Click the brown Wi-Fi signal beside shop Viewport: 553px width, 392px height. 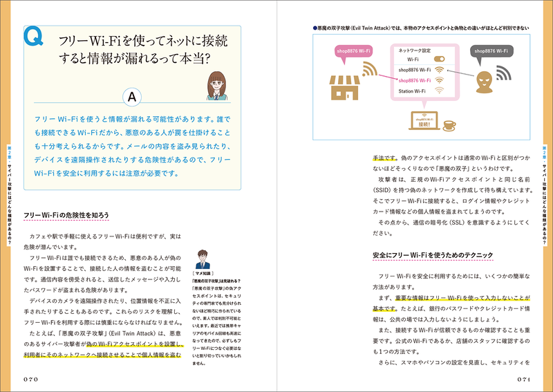370,69
